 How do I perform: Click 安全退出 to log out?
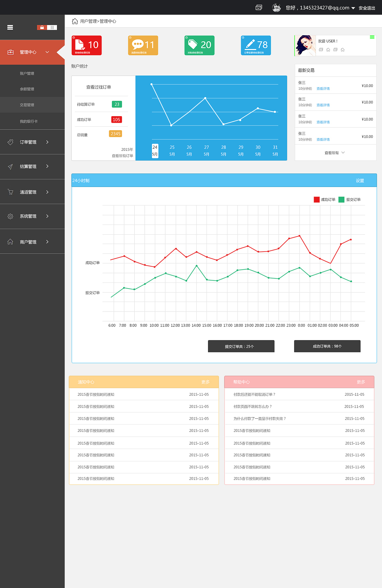click(367, 8)
